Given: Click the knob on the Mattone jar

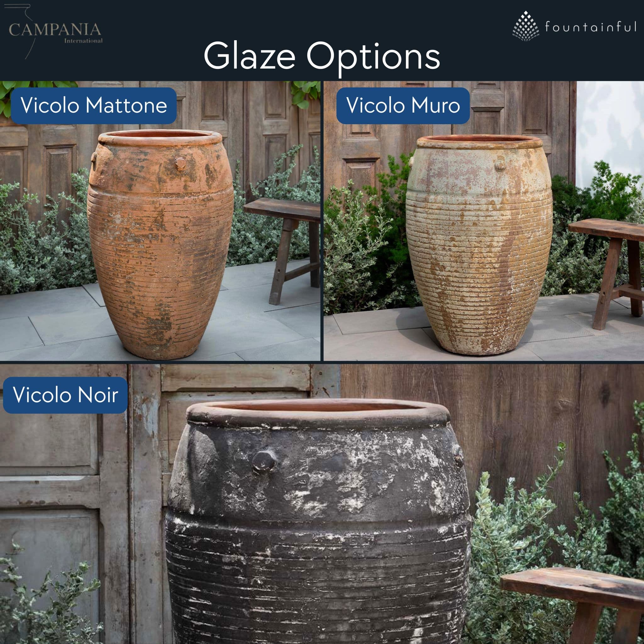Looking at the screenshot, I should click(180, 163).
